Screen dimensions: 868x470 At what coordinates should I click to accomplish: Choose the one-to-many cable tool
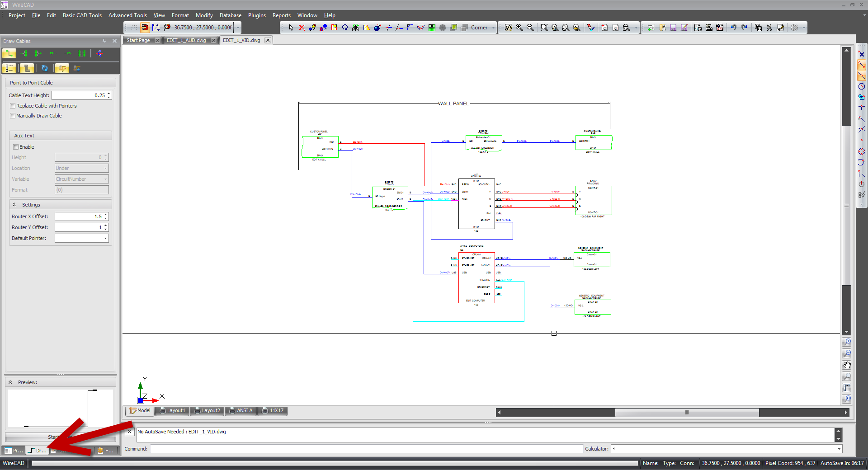tap(24, 53)
